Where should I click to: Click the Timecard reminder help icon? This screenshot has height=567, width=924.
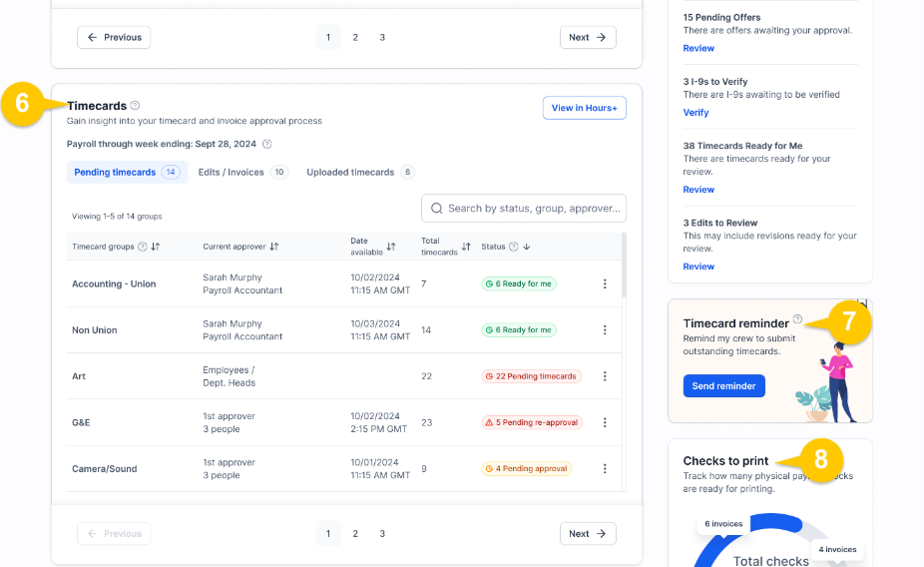pyautogui.click(x=797, y=318)
